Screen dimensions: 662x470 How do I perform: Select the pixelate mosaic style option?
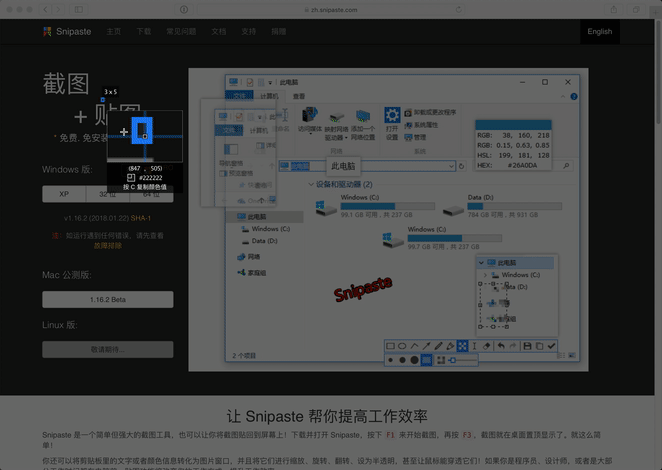(441, 360)
